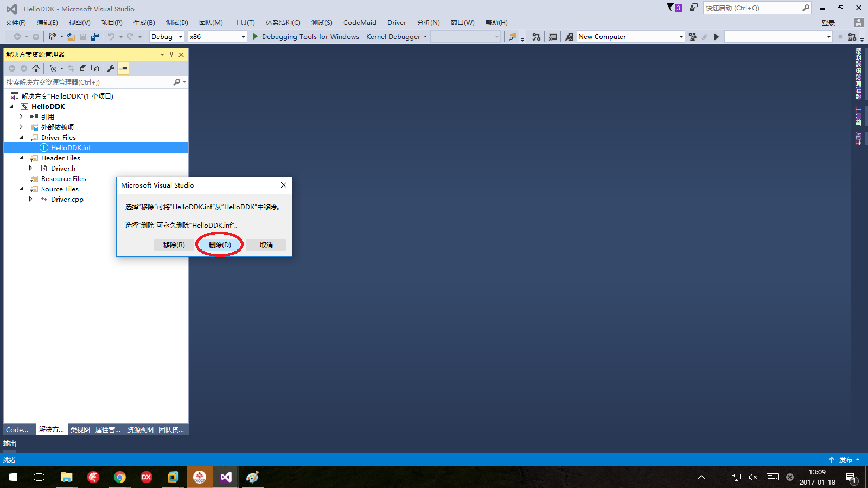Select the Resource Files folder
This screenshot has width=868, height=488.
pyautogui.click(x=63, y=179)
